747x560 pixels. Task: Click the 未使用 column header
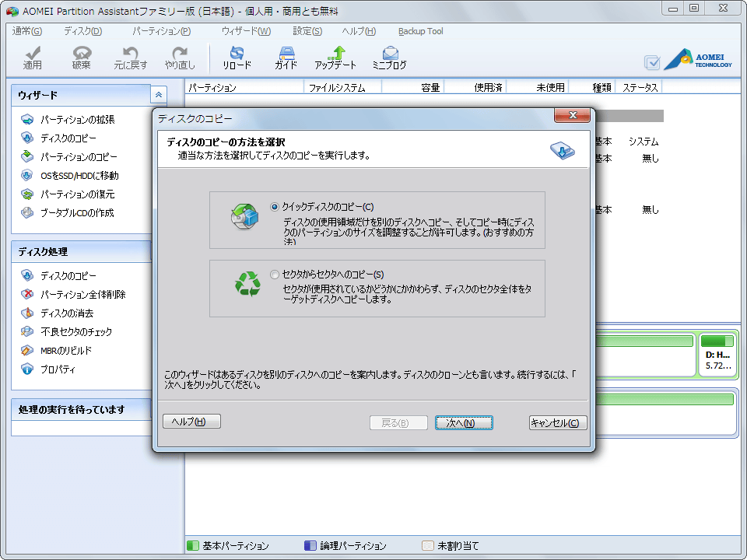538,88
